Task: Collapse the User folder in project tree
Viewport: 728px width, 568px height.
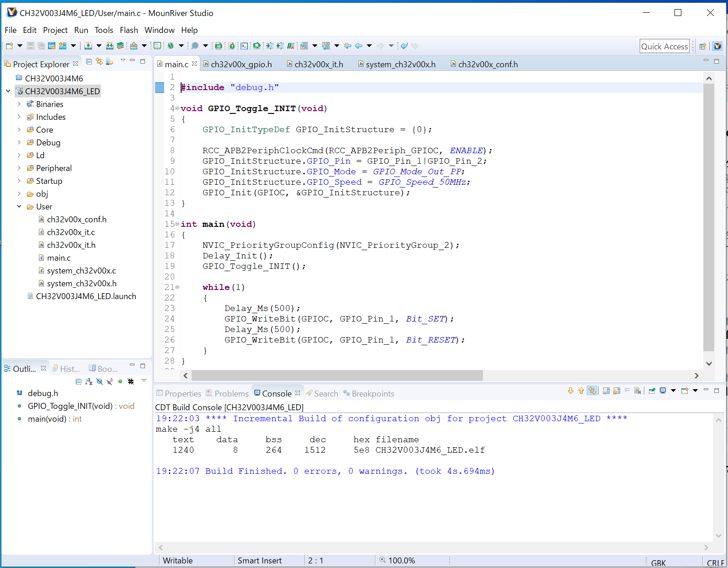Action: tap(19, 207)
